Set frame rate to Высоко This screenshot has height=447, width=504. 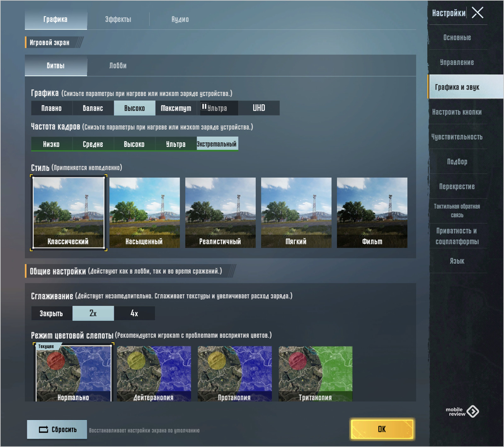(x=135, y=144)
